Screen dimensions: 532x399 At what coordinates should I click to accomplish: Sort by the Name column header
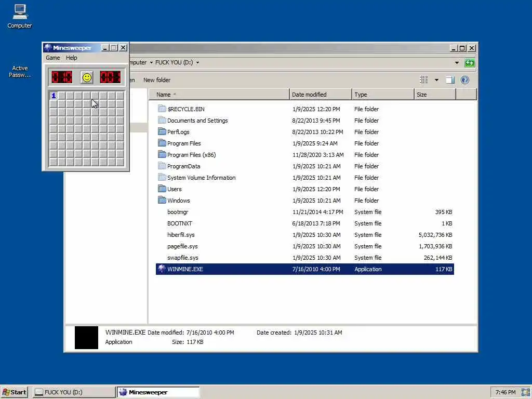(219, 95)
